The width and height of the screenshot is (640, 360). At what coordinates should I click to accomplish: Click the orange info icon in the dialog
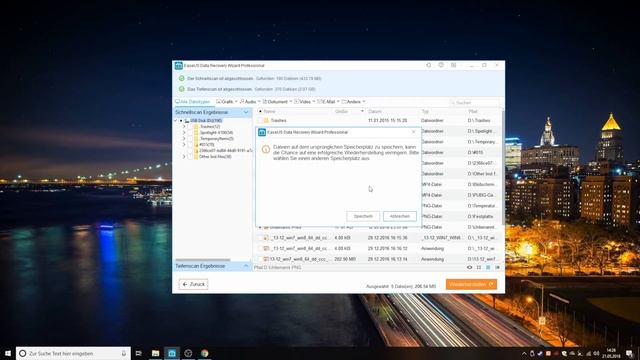coord(266,149)
